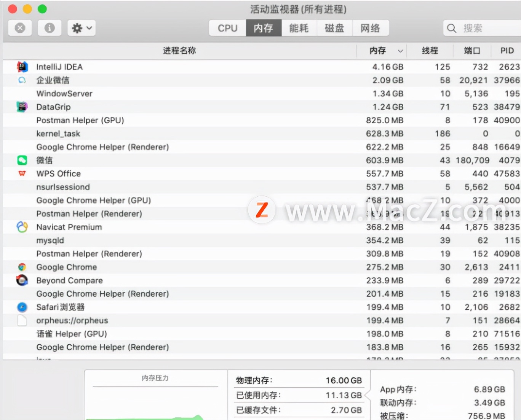521x420 pixels.
Task: Click the Safari 浏览器 icon
Action: pos(22,307)
